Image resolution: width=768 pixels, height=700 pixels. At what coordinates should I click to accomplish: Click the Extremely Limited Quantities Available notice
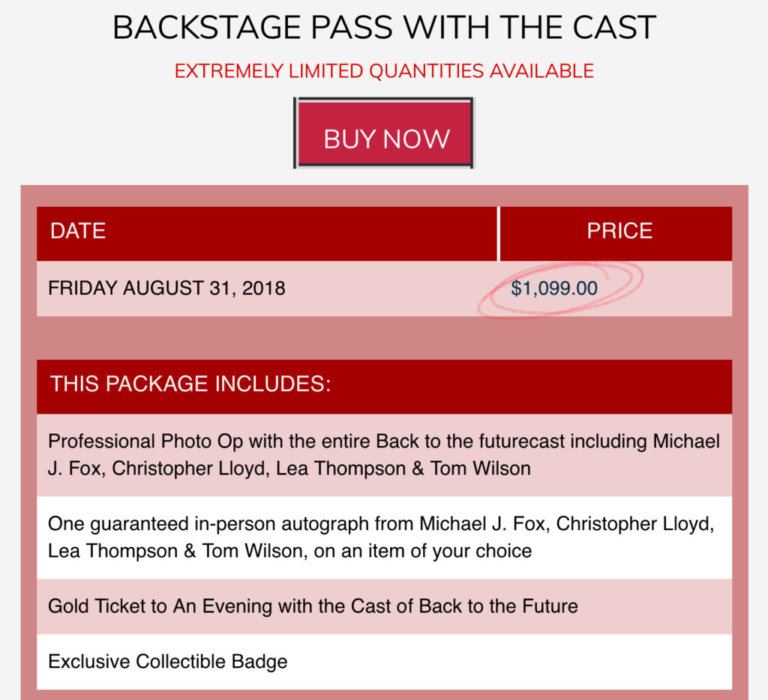coord(384,72)
